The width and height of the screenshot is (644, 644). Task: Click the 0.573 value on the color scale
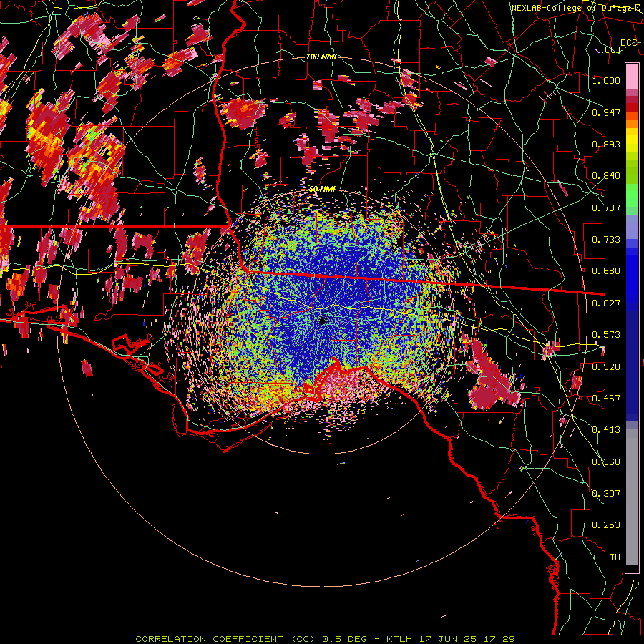pyautogui.click(x=606, y=335)
